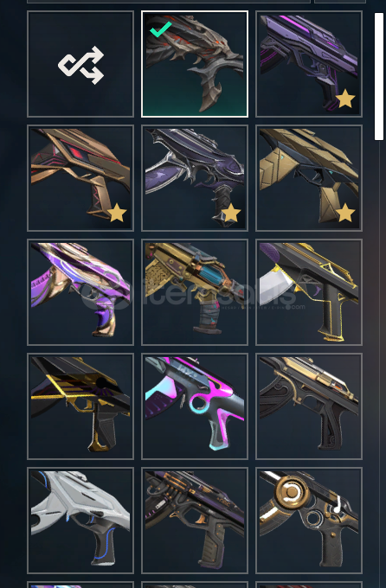The height and width of the screenshot is (588, 386).
Task: Click the star on gold origami skin
Action: (x=345, y=213)
